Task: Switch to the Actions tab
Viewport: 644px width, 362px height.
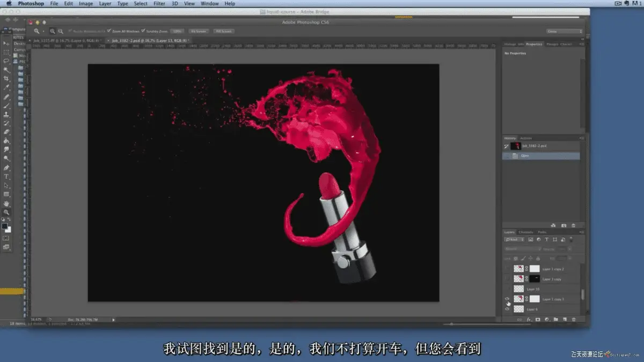Action: click(526, 138)
